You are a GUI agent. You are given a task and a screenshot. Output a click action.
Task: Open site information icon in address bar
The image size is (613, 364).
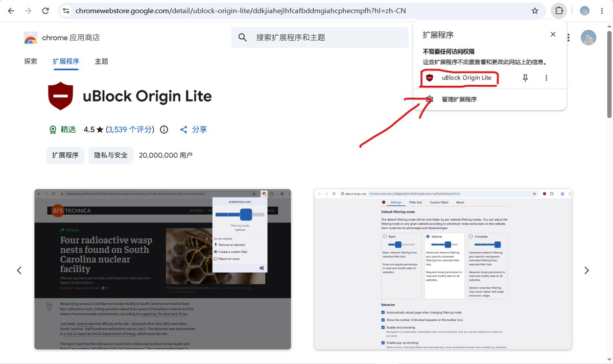pos(65,11)
